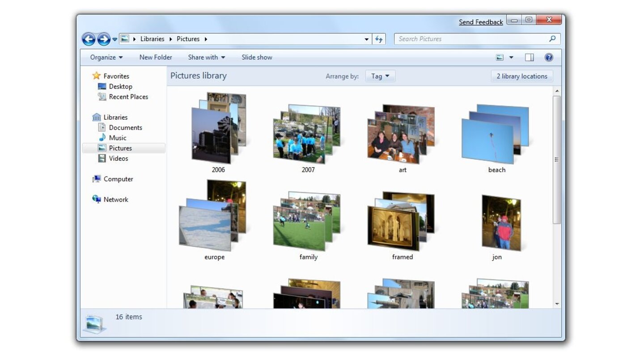
Task: Click the scrollbar up arrow
Action: coord(557,91)
